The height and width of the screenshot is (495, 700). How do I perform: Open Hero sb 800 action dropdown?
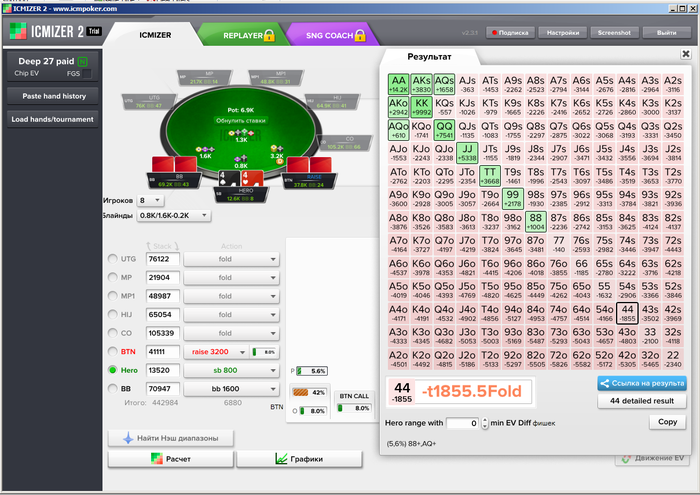[x=231, y=370]
